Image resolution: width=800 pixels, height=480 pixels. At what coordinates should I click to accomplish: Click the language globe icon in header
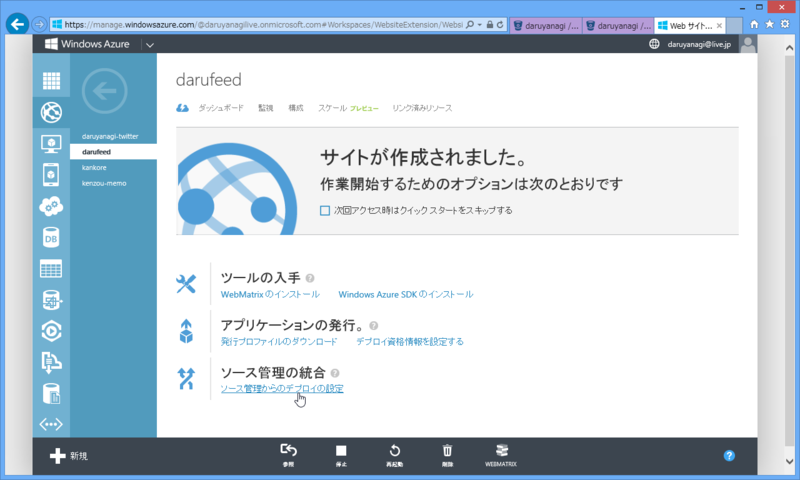(654, 44)
